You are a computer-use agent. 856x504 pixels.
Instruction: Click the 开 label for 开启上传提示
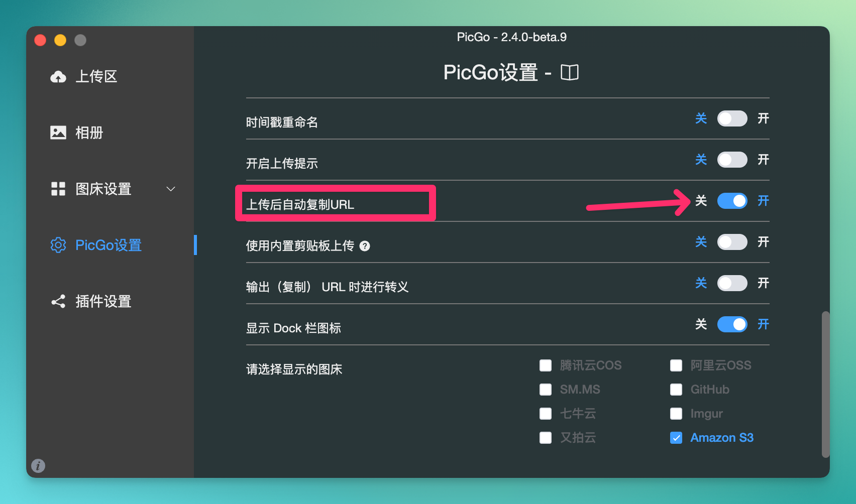[763, 160]
